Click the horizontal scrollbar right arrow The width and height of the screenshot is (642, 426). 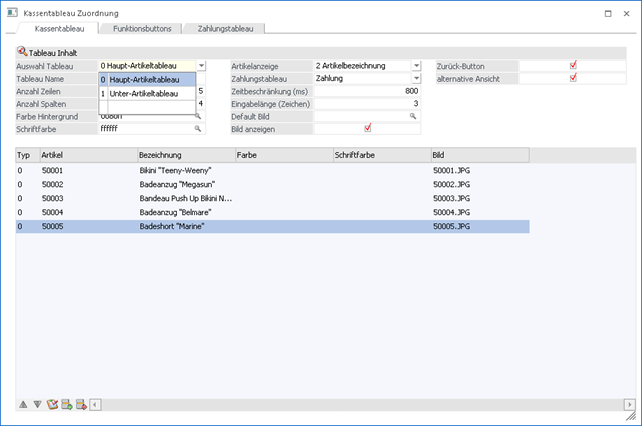628,405
